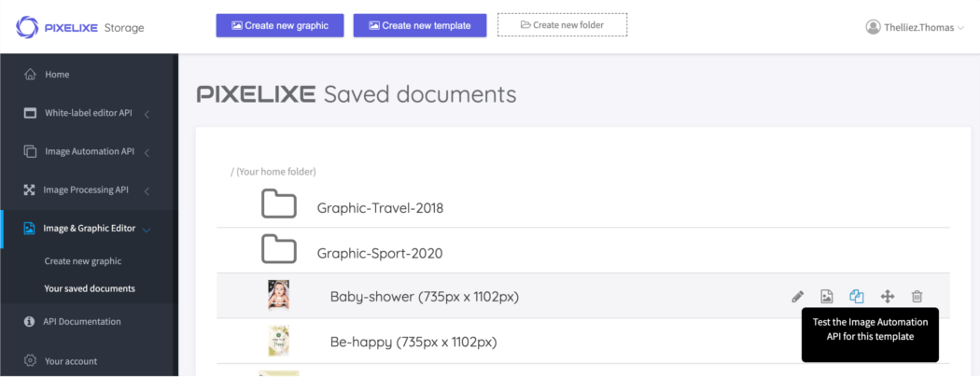Open API Documentation from the sidebar
This screenshot has height=378, width=980.
pos(82,322)
